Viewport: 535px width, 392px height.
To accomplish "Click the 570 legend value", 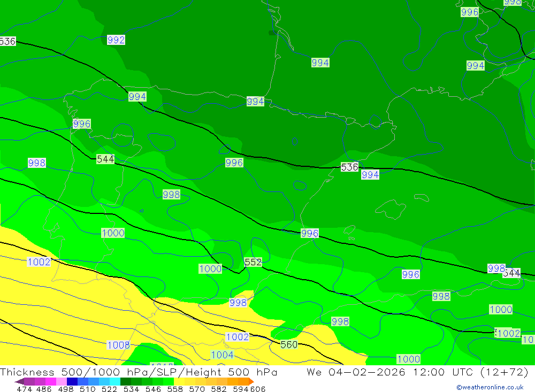I will 197,389.
